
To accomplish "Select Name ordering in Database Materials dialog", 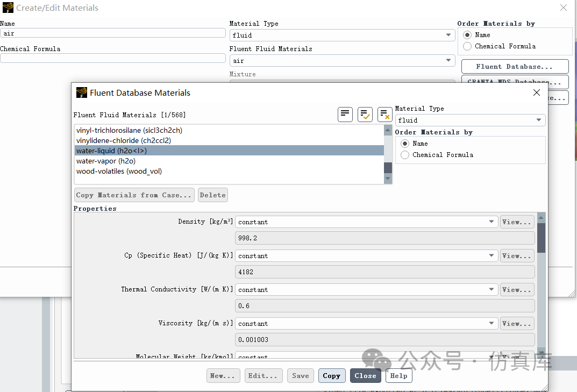I will pyautogui.click(x=405, y=144).
